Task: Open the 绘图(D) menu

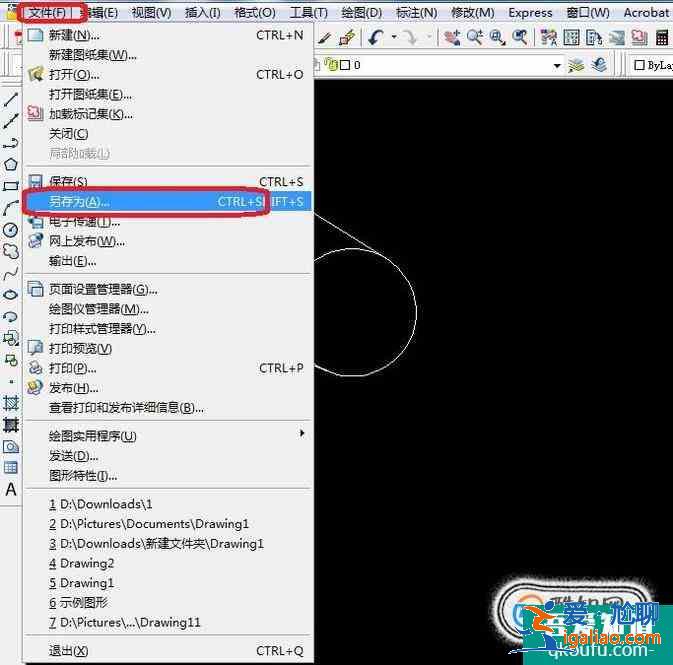Action: tap(361, 13)
